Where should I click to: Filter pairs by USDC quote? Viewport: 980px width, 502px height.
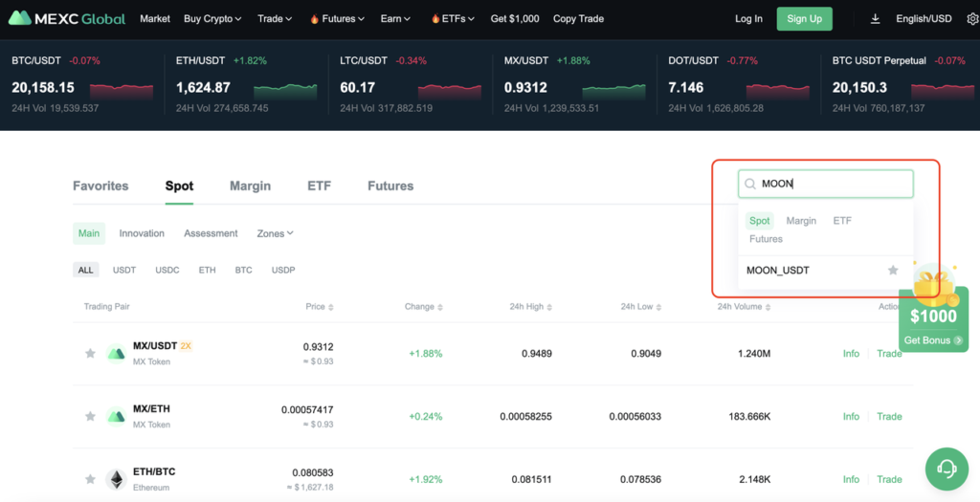coord(167,271)
